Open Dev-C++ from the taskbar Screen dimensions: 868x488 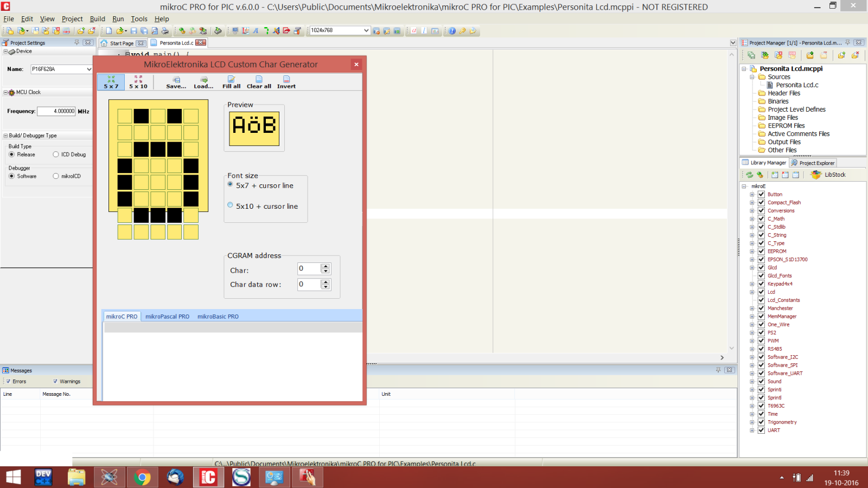43,477
